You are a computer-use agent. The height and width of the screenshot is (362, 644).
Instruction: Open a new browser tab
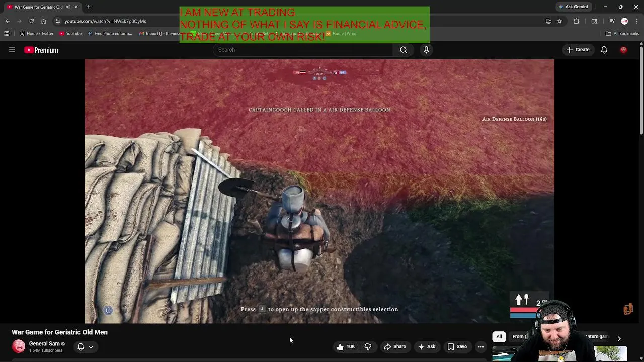click(88, 7)
